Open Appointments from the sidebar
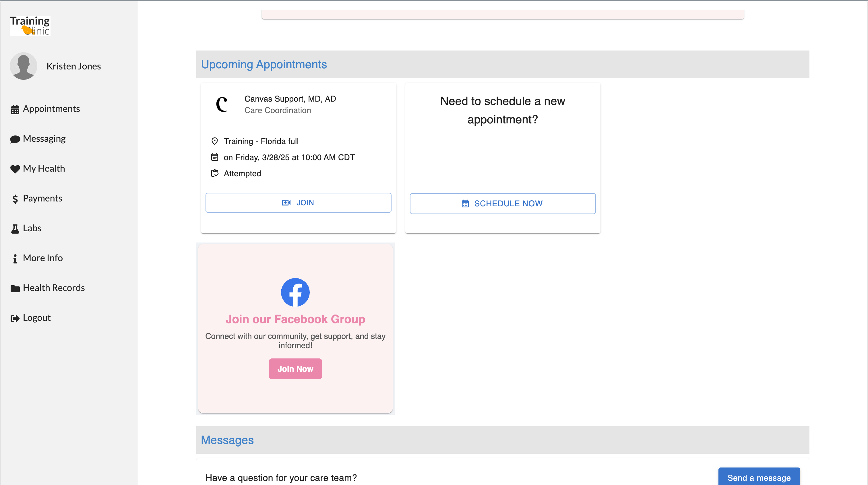 coord(51,108)
